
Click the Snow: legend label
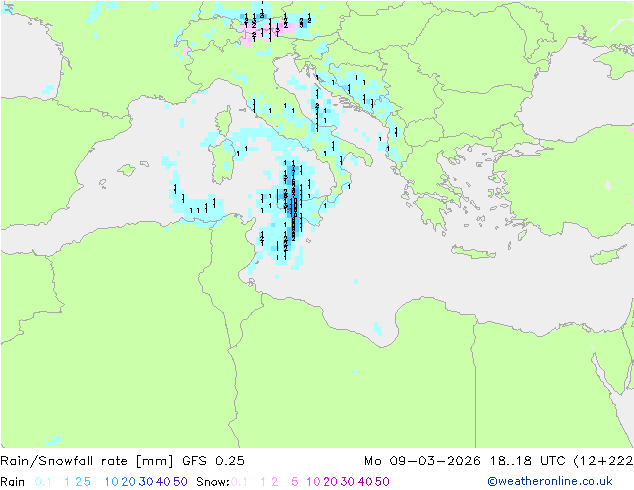pos(213,482)
